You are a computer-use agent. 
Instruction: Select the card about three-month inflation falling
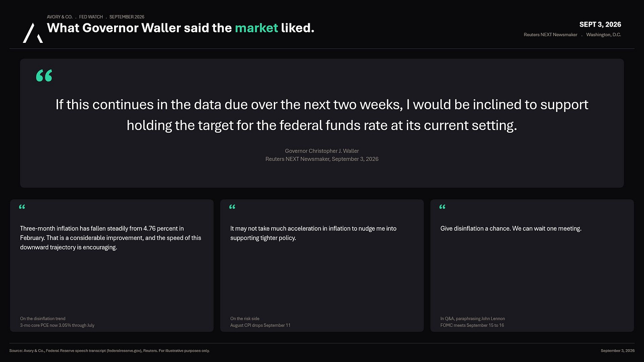click(112, 265)
